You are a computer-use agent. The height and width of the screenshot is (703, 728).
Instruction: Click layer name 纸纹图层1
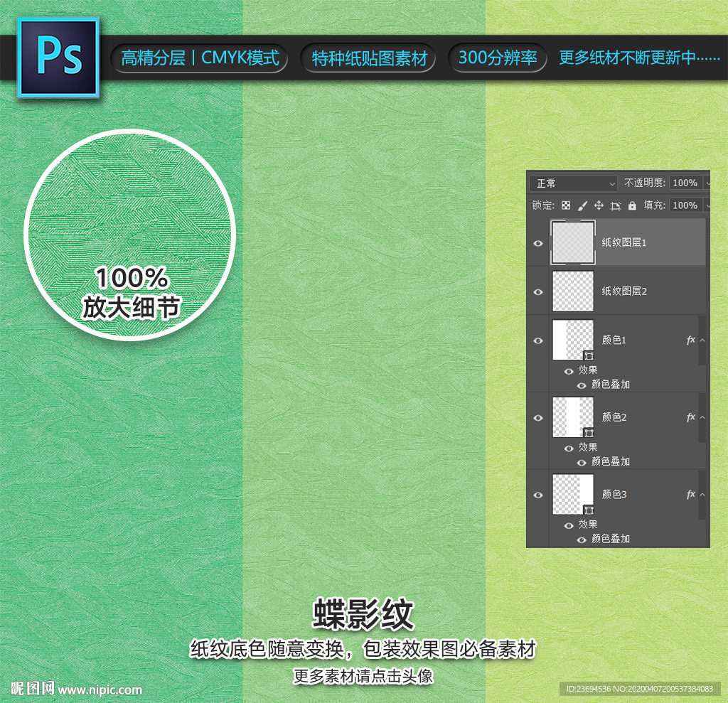click(624, 242)
